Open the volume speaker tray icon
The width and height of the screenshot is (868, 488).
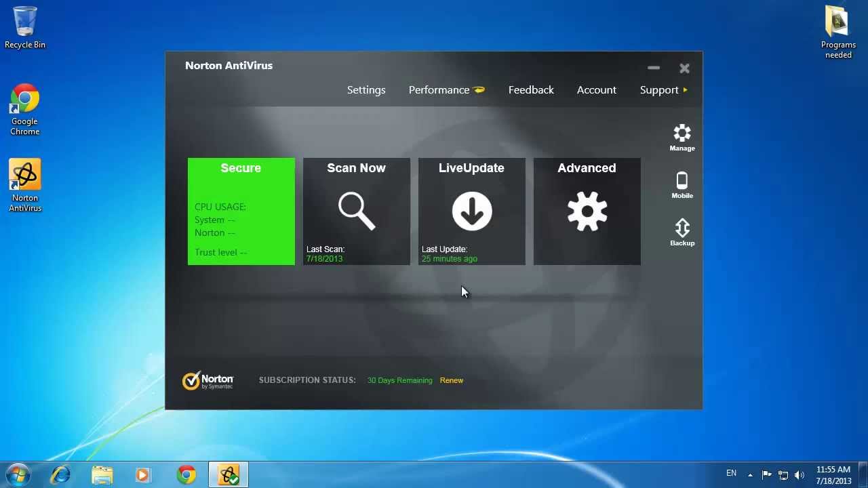pos(800,474)
